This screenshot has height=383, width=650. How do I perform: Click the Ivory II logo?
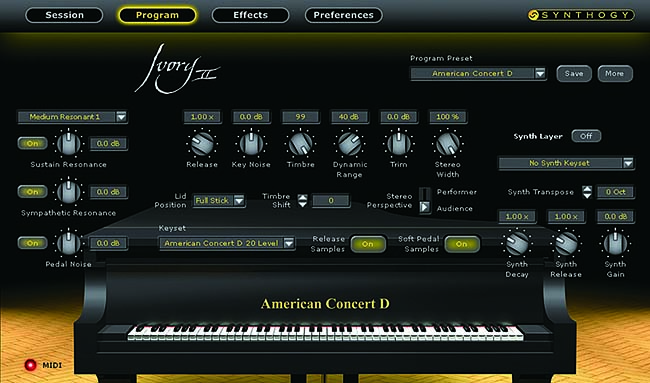click(177, 69)
